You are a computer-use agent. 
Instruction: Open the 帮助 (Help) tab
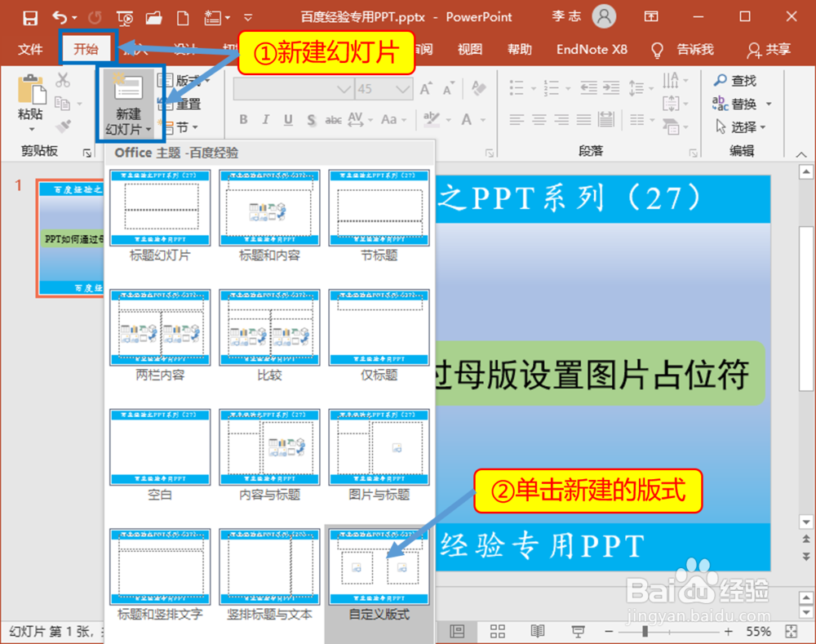(519, 50)
